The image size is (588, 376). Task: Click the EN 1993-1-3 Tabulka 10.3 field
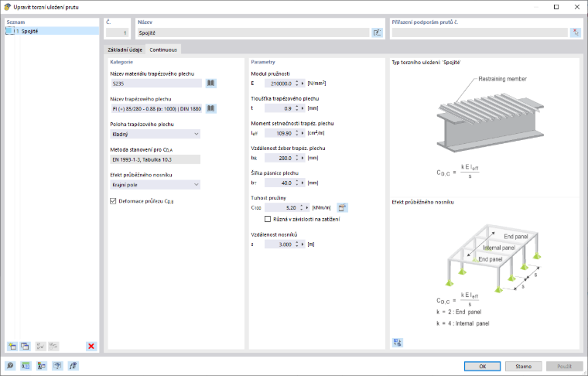click(x=156, y=159)
